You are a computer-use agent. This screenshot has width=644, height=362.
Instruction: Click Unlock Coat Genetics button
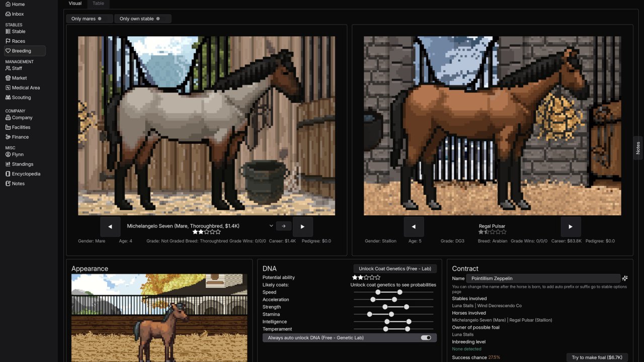point(394,268)
